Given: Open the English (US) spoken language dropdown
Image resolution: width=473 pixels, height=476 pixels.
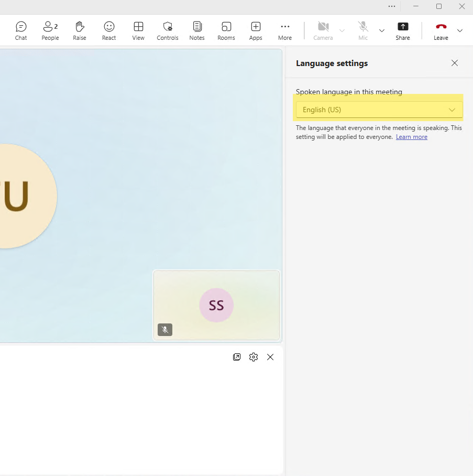Looking at the screenshot, I should pyautogui.click(x=379, y=110).
